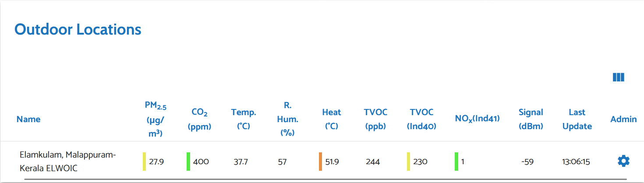644x183 pixels.
Task: Sort by CO2 (ppm) column header
Action: click(199, 119)
